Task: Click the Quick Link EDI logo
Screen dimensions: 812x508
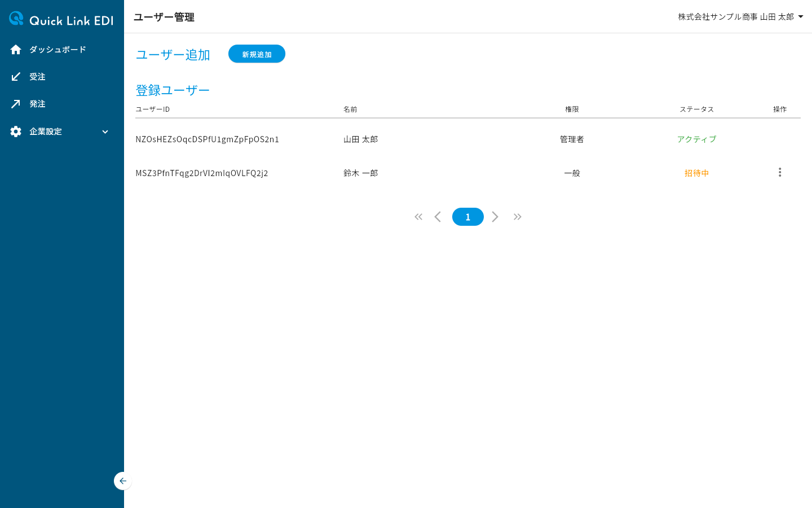Action: click(x=61, y=19)
